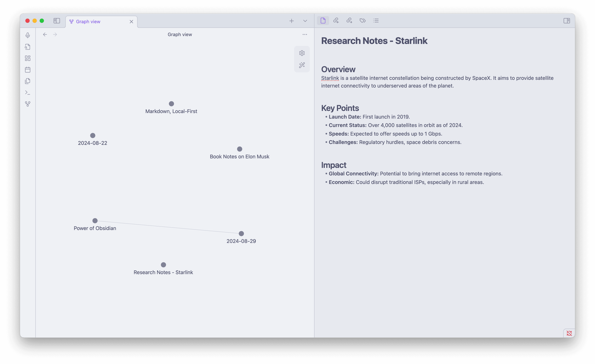Open quick switcher from left ribbon

(28, 47)
